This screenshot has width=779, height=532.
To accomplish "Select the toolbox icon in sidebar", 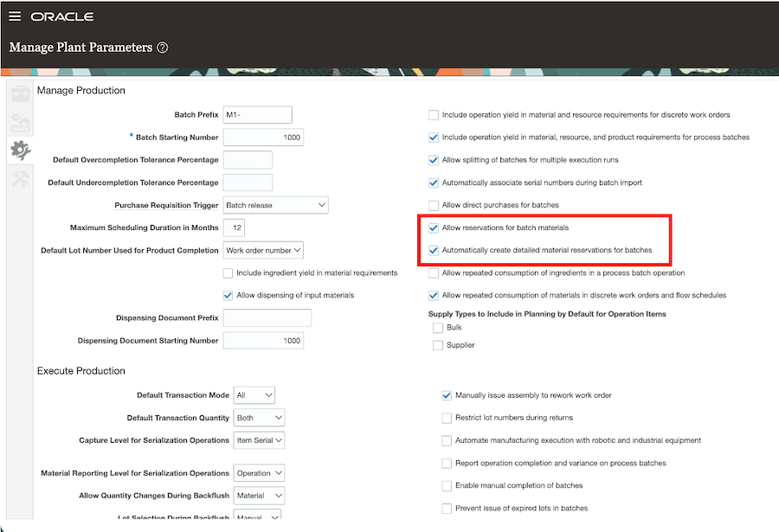I will point(21,93).
